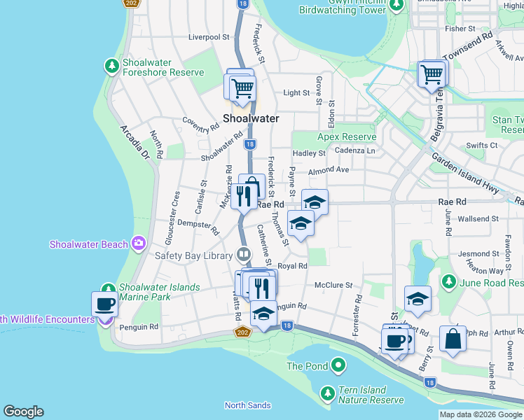The height and width of the screenshot is (420, 524).
Task: Click the Jesmond St label
Action: click(478, 254)
